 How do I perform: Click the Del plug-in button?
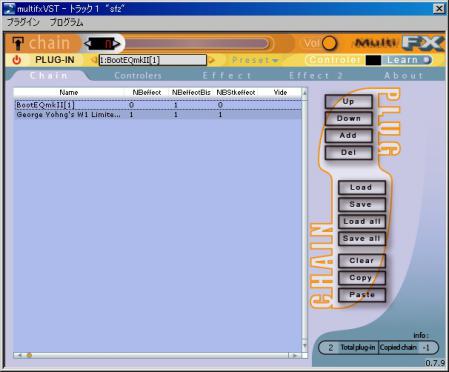point(349,153)
